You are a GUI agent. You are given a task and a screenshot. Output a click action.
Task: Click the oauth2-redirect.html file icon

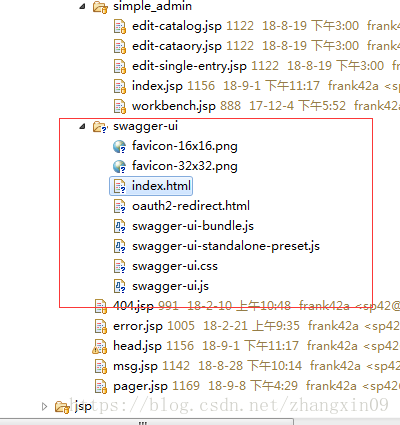(120, 206)
